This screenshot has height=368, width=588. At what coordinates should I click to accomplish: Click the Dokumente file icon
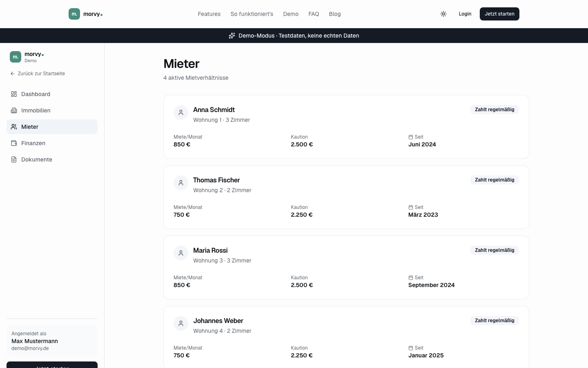pos(14,159)
